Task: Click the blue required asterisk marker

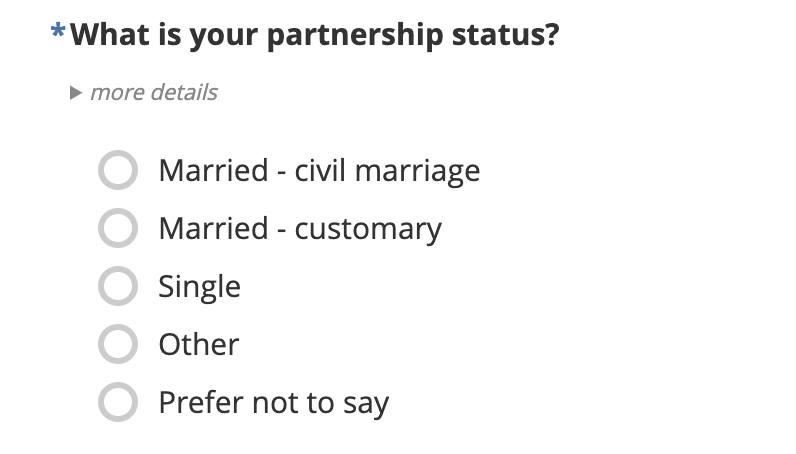Action: tap(58, 30)
